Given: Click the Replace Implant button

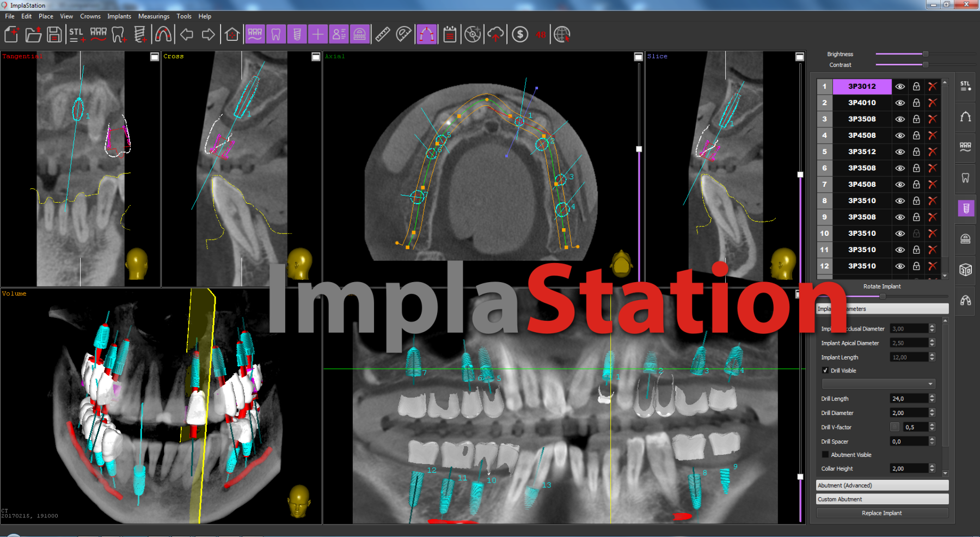Looking at the screenshot, I should pos(882,513).
